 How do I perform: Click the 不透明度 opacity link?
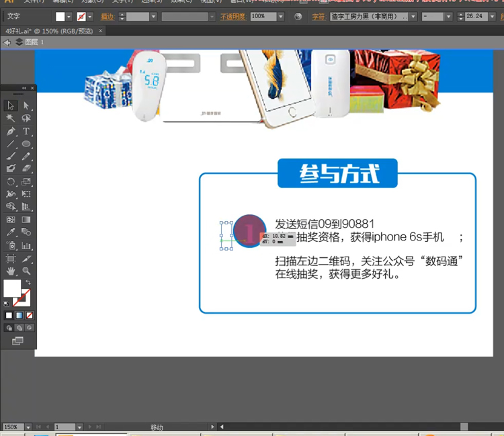tap(234, 16)
